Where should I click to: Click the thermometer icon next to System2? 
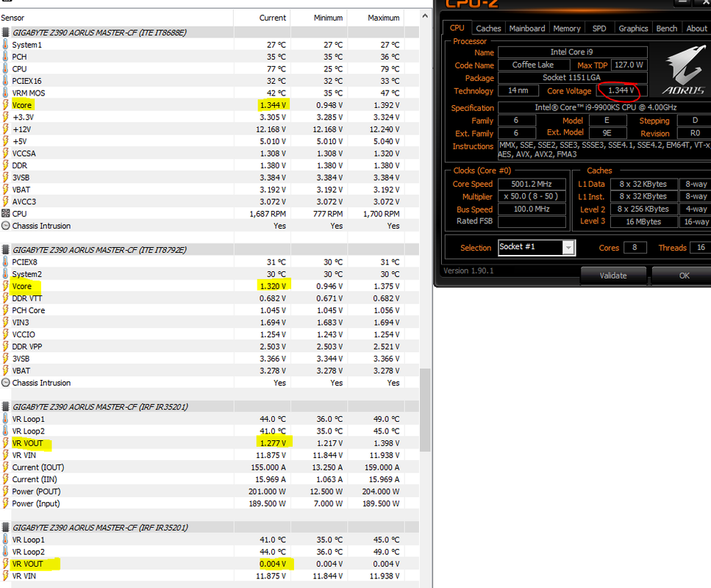click(5, 274)
